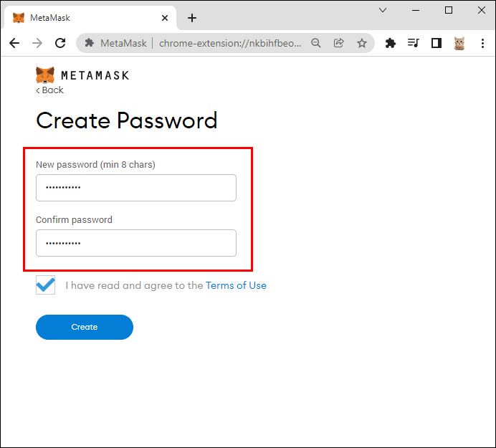Viewport: 496px width, 448px height.
Task: Focus the Confirm password field
Action: click(x=136, y=243)
